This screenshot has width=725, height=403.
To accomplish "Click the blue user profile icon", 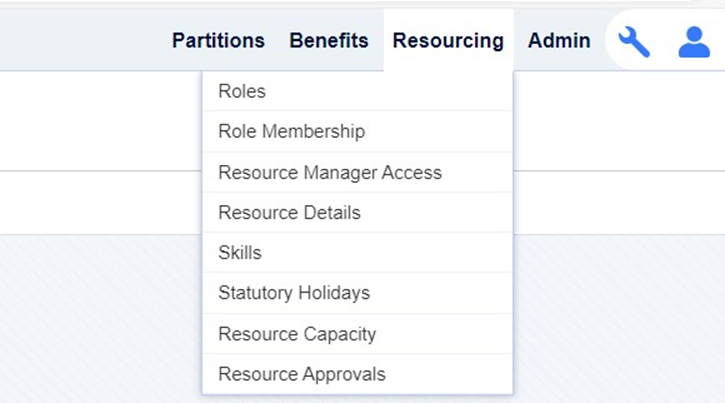I will (694, 42).
